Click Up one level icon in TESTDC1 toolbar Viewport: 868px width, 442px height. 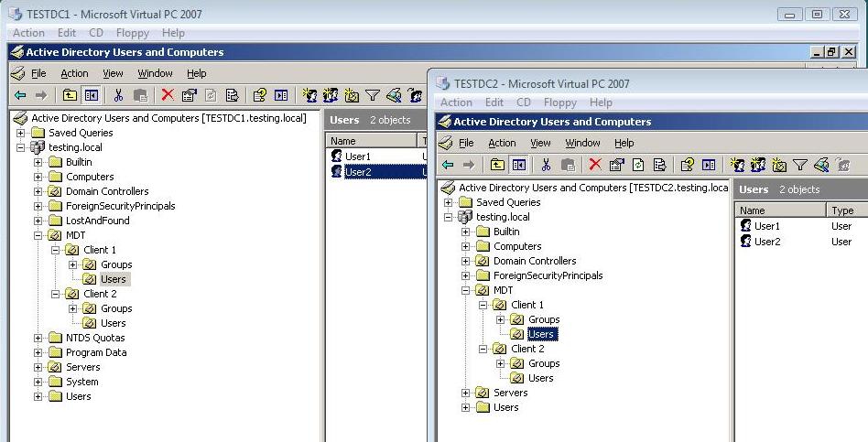(70, 95)
